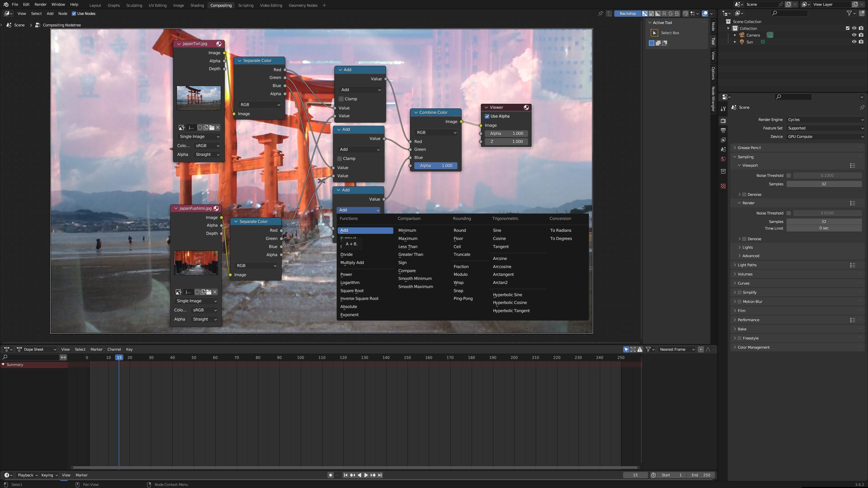Screen dimensions: 868x488
Task: Open the World properties tab icon
Action: click(723, 159)
